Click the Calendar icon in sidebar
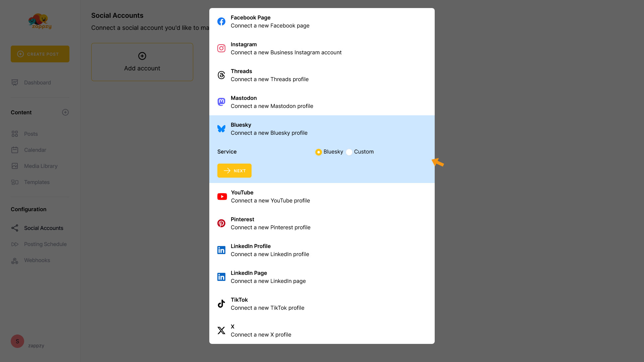Viewport: 644px width, 362px height. coord(15,150)
